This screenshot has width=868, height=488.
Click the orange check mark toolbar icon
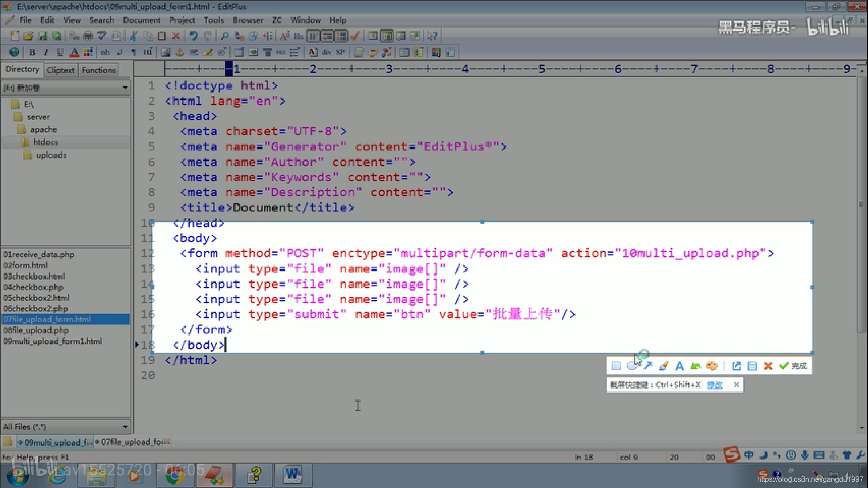click(355, 36)
